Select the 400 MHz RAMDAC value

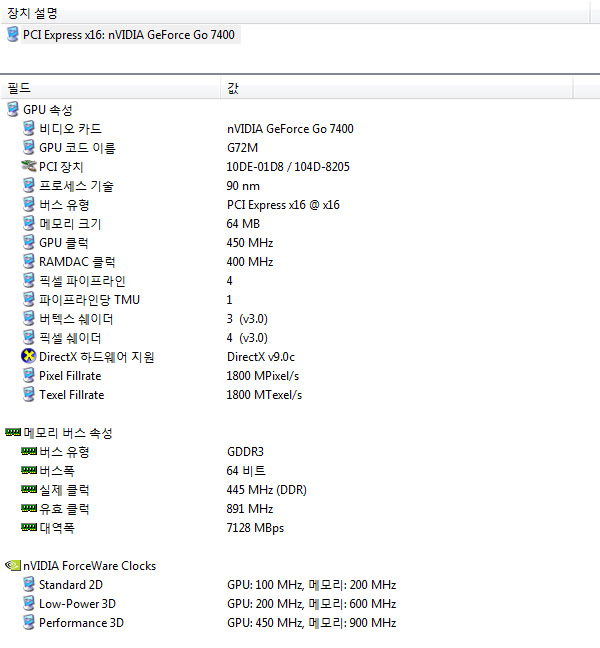(x=250, y=262)
